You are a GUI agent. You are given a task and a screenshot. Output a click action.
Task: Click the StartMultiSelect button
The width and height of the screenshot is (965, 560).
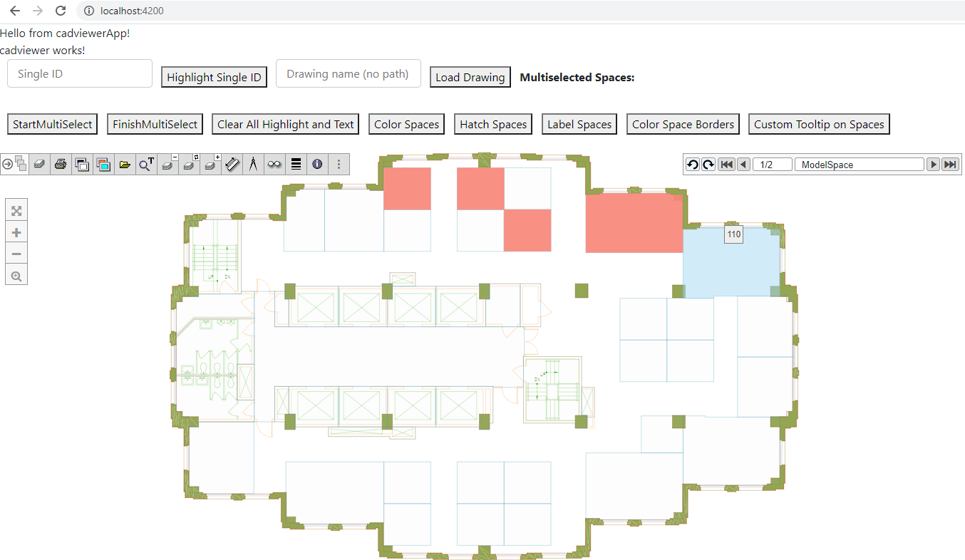53,124
